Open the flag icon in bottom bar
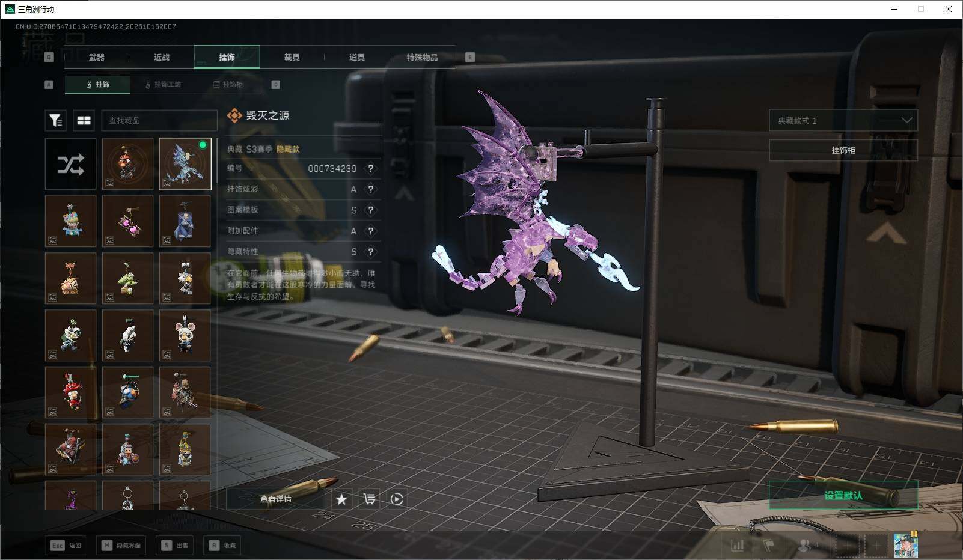The width and height of the screenshot is (963, 560). click(768, 545)
